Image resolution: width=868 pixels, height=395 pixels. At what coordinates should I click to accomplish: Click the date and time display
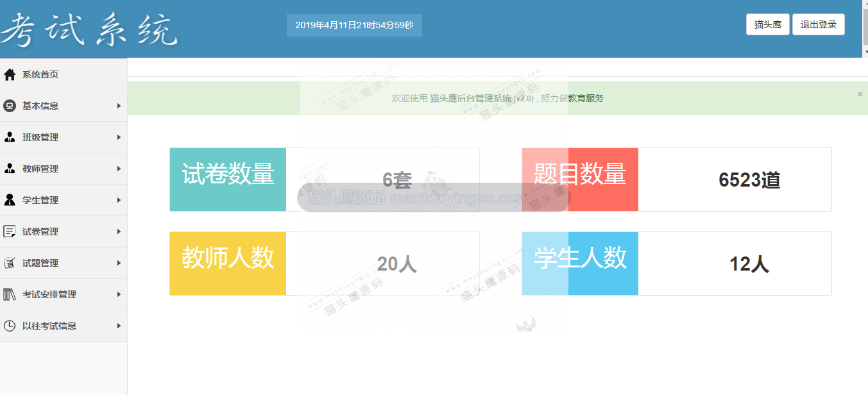click(x=354, y=25)
